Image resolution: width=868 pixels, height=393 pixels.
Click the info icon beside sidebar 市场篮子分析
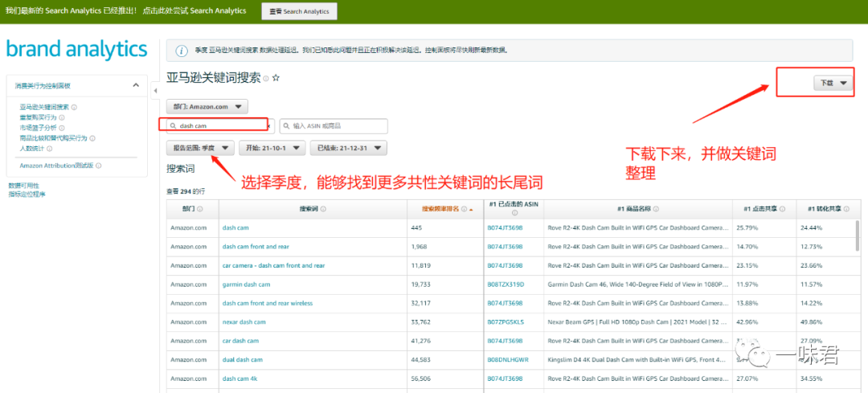click(x=62, y=128)
